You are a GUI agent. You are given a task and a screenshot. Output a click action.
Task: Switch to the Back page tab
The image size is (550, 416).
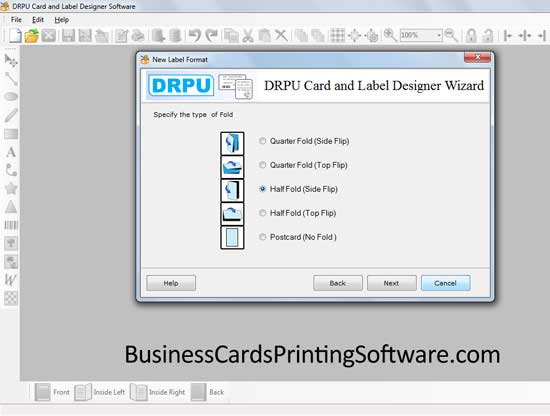click(x=207, y=392)
